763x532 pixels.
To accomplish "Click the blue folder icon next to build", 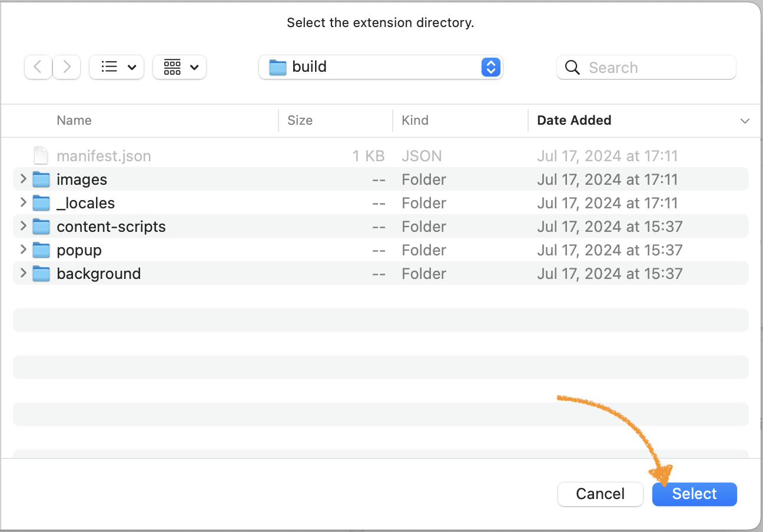I will [277, 66].
